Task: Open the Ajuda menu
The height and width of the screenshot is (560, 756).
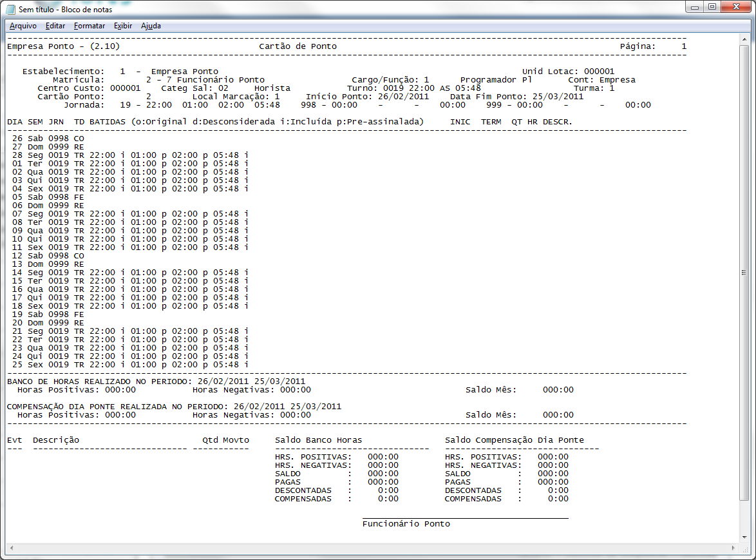Action: (151, 26)
